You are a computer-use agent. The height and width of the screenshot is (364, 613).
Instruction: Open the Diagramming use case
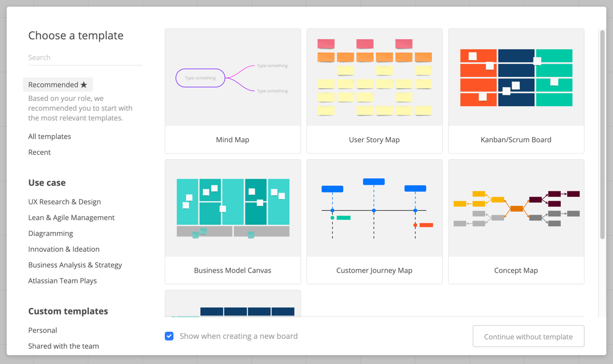[50, 234]
